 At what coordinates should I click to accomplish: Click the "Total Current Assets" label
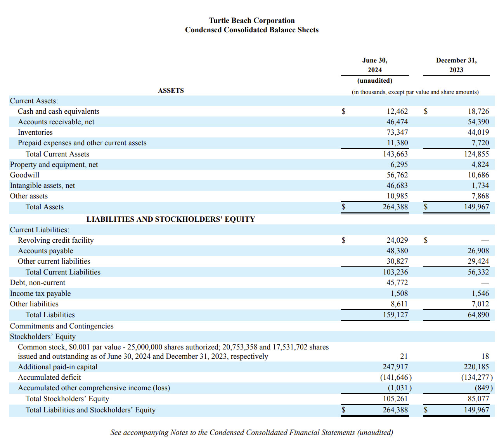pyautogui.click(x=57, y=154)
